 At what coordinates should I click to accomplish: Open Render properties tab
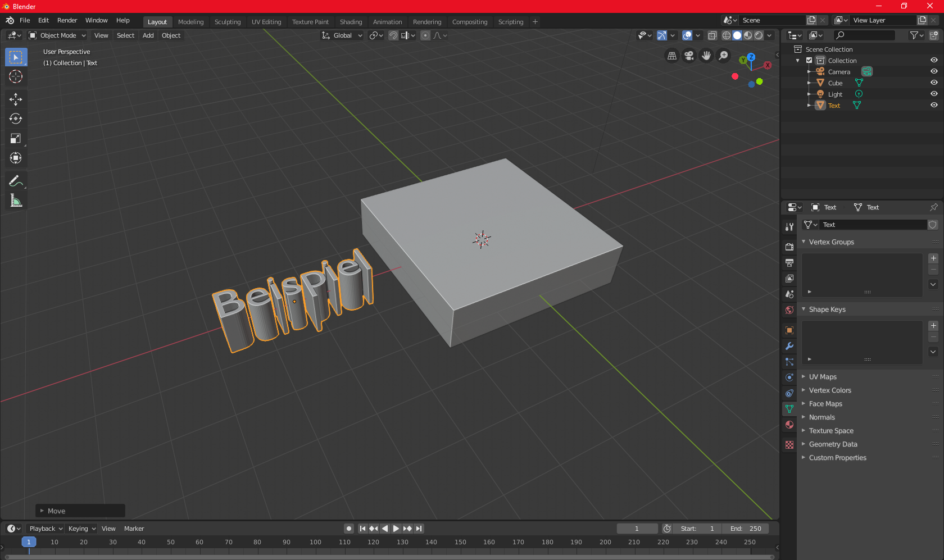click(x=789, y=247)
